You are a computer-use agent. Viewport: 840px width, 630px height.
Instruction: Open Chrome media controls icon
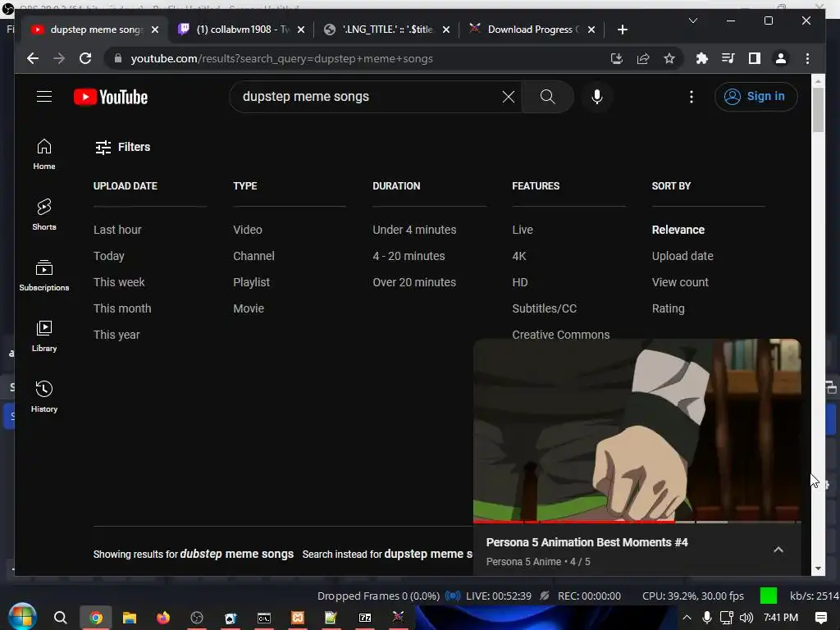(728, 58)
